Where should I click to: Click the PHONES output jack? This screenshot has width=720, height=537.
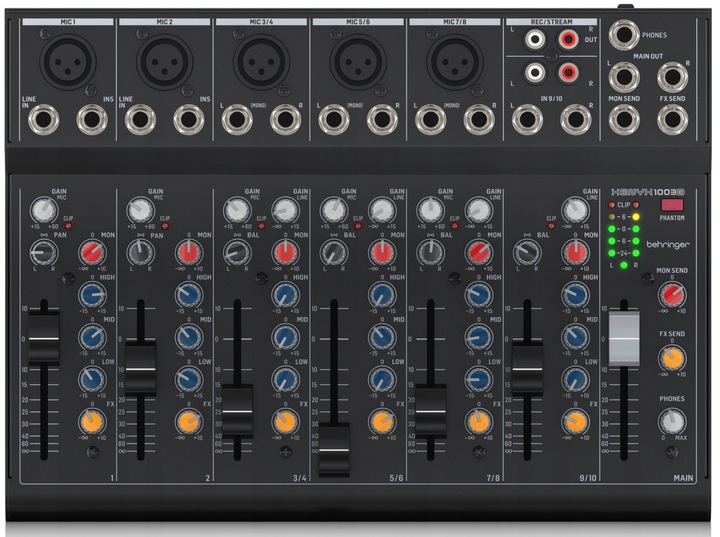(624, 35)
